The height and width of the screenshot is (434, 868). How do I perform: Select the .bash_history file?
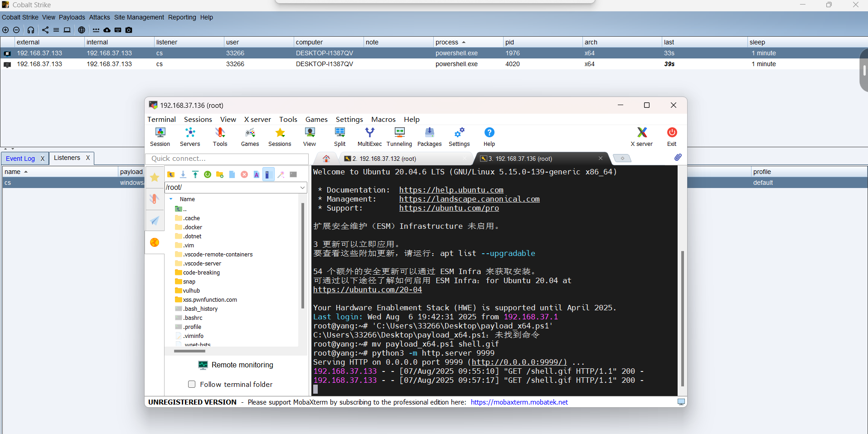click(200, 309)
